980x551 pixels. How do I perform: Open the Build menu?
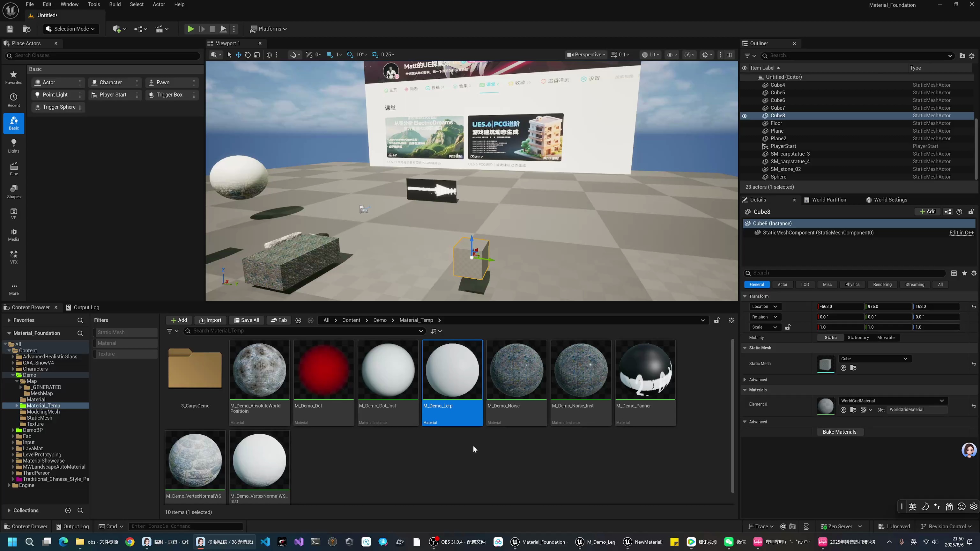pos(115,4)
